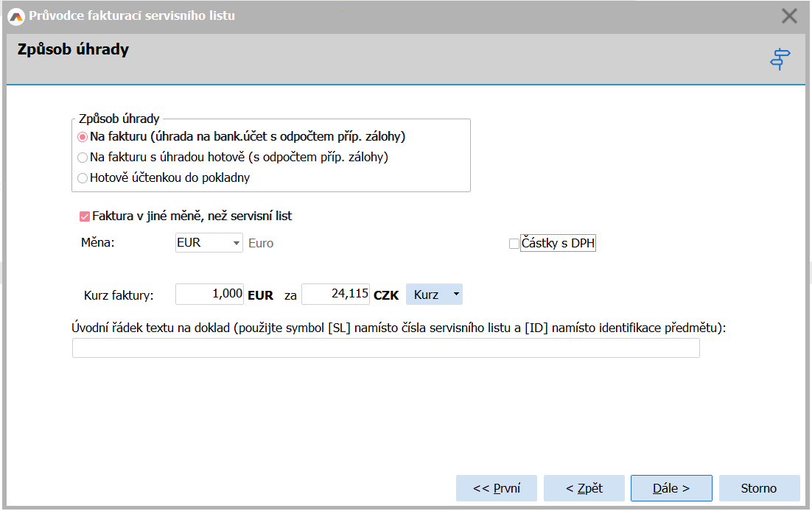Continue with the 'Dále >' button

671,488
